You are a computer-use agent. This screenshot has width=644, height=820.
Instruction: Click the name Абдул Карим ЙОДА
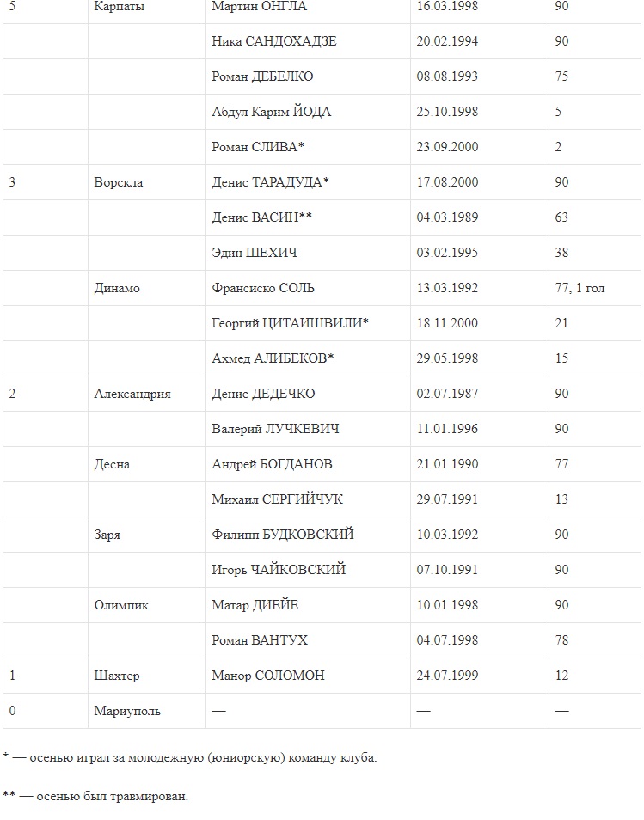[271, 112]
